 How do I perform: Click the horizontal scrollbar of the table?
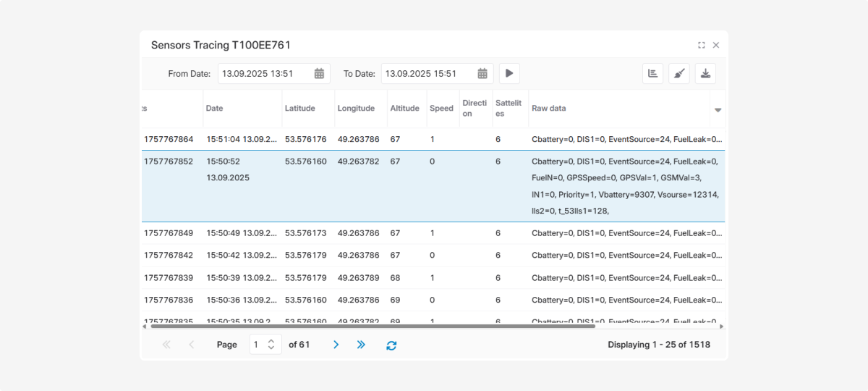coord(373,327)
